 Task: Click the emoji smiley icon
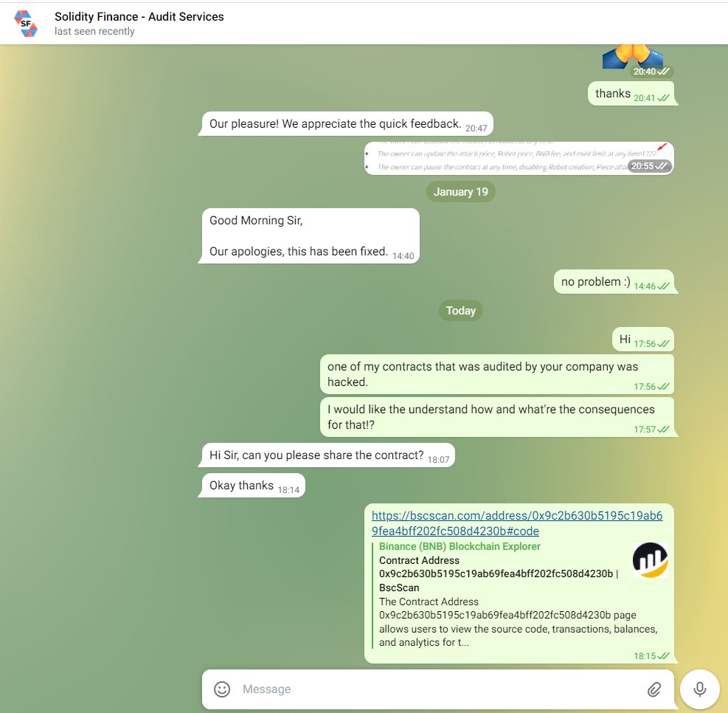pyautogui.click(x=222, y=689)
